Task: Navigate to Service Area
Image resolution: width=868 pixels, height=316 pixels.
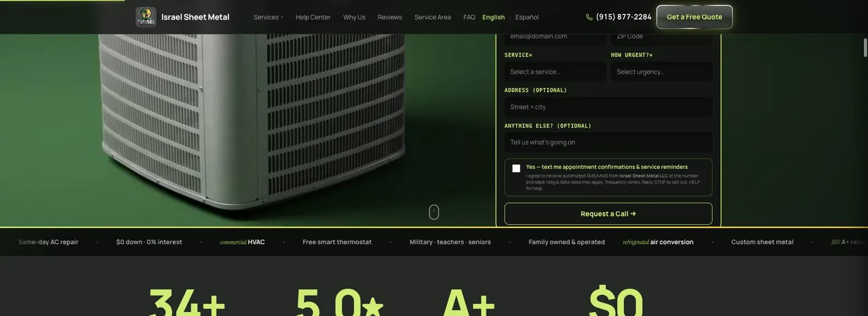Action: coord(433,17)
